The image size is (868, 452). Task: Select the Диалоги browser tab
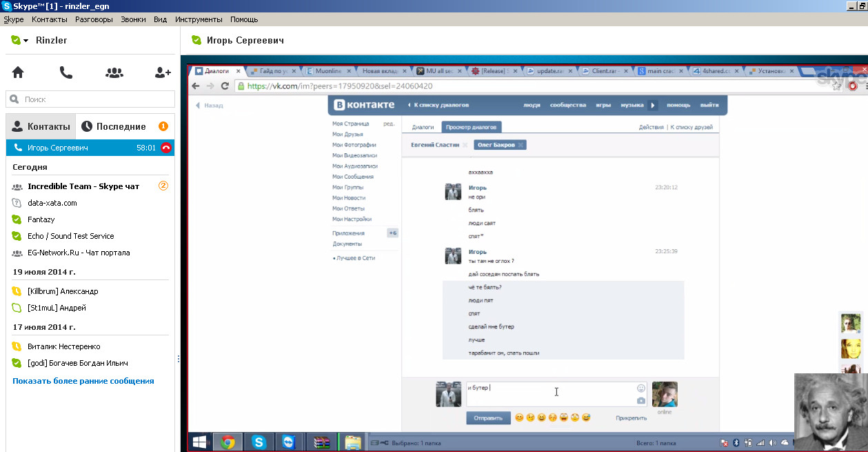coord(218,70)
